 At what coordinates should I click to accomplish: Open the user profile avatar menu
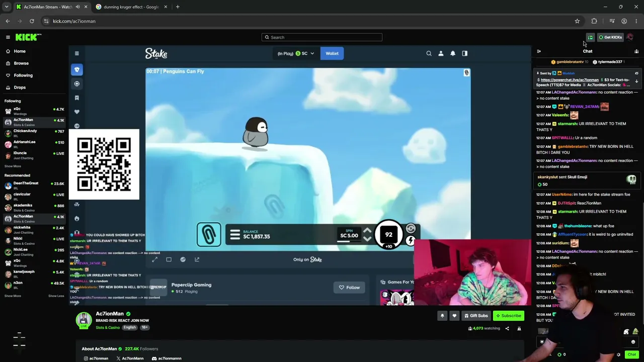click(630, 37)
